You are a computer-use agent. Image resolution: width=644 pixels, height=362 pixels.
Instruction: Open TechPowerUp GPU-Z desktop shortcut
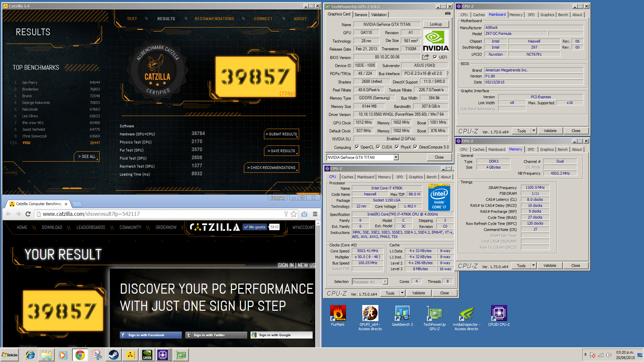434,318
